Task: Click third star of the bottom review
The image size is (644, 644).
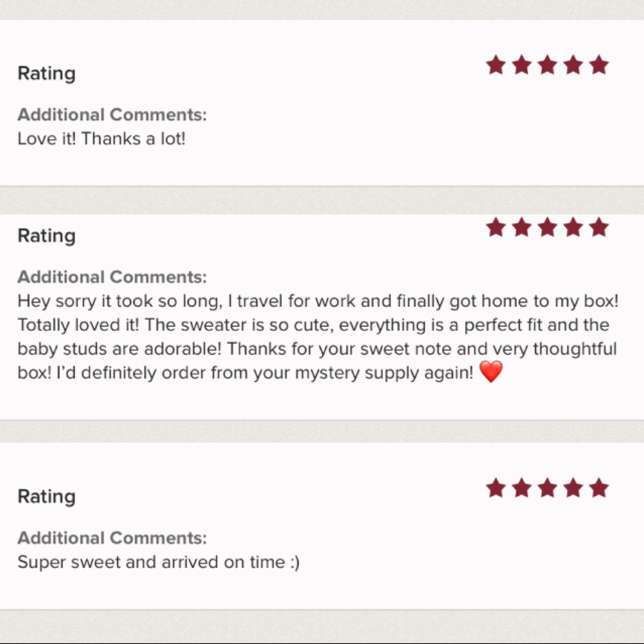Action: pyautogui.click(x=547, y=488)
